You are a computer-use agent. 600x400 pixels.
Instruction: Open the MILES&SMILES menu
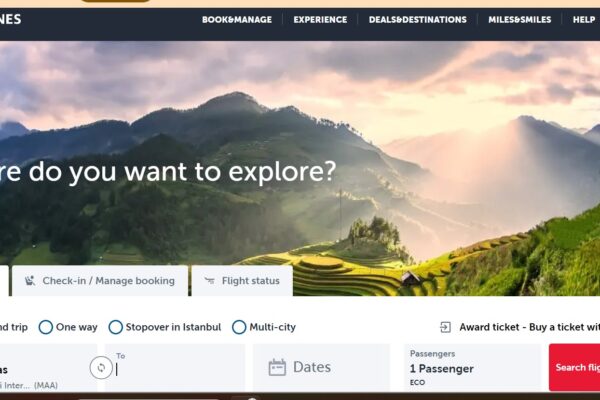520,20
